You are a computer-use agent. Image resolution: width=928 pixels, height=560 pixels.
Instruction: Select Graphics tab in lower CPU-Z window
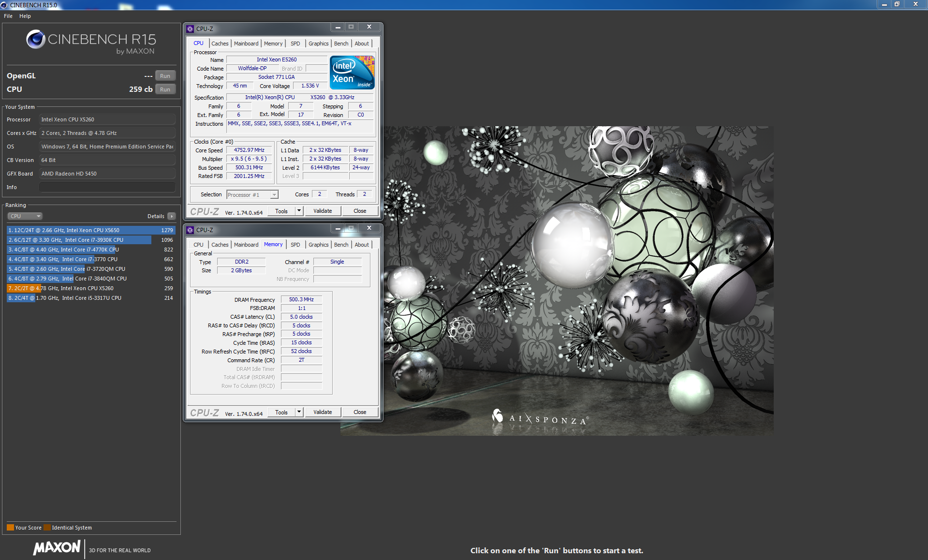[x=318, y=245]
